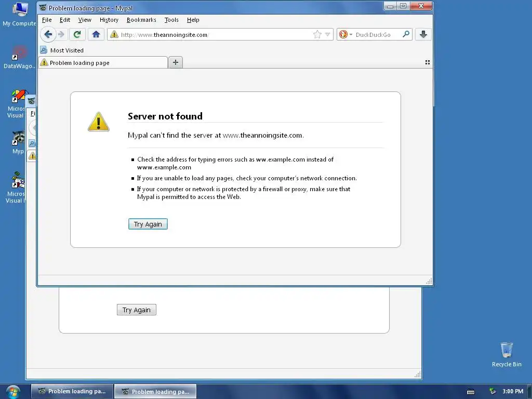The image size is (532, 399).
Task: Open the downloads arrow button
Action: (423, 34)
